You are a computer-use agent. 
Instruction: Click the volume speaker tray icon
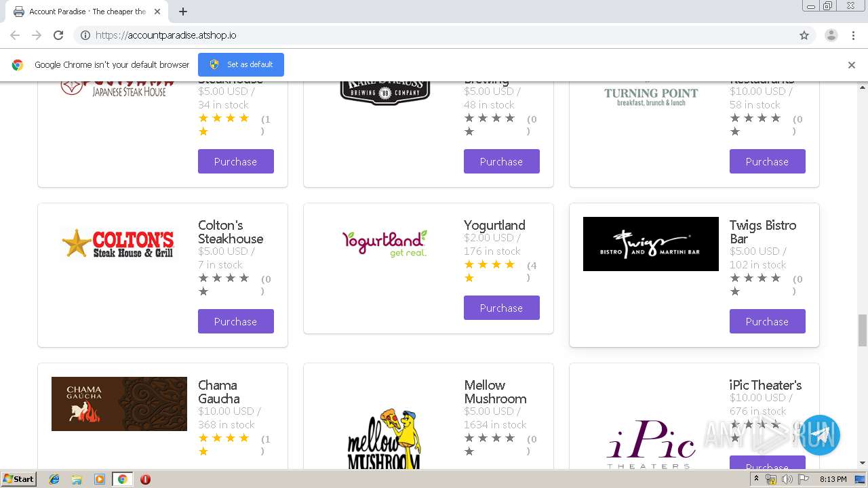(x=787, y=479)
